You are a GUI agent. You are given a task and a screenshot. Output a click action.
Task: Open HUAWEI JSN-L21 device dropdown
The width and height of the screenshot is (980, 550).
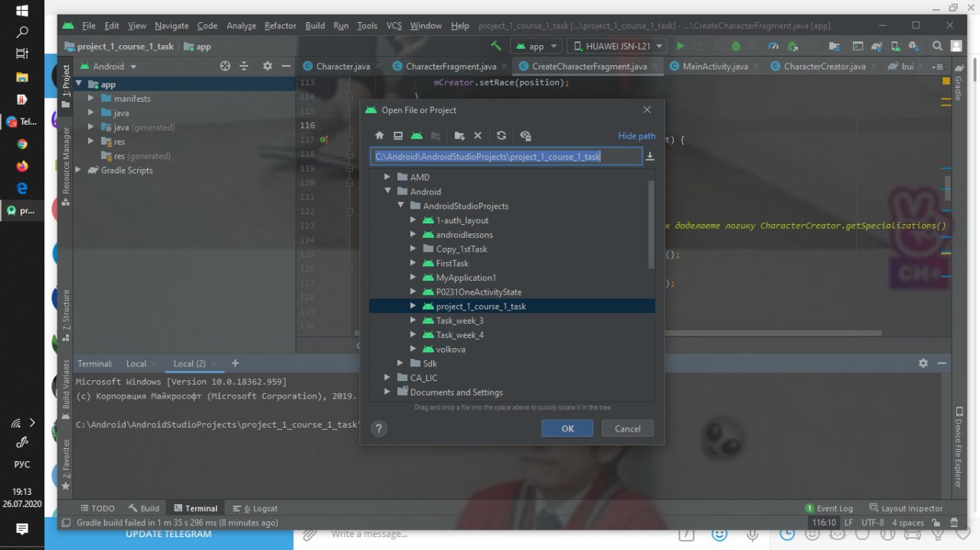click(617, 46)
